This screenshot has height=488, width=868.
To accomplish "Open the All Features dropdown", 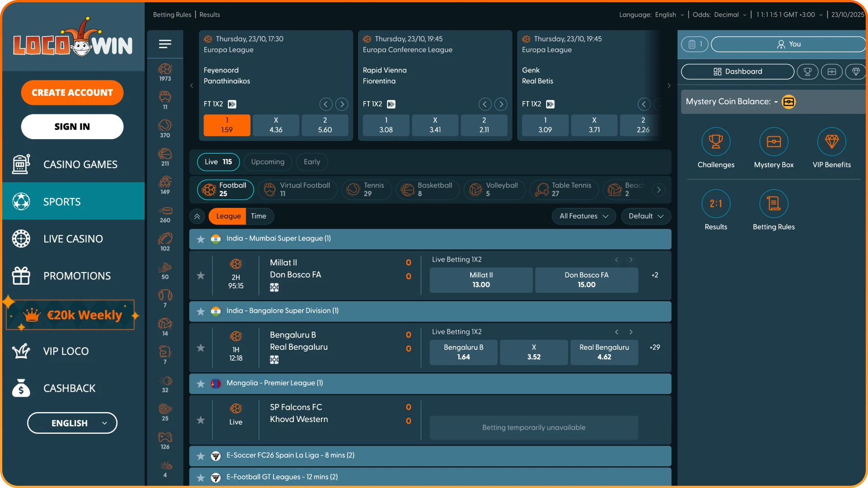I will tap(584, 216).
